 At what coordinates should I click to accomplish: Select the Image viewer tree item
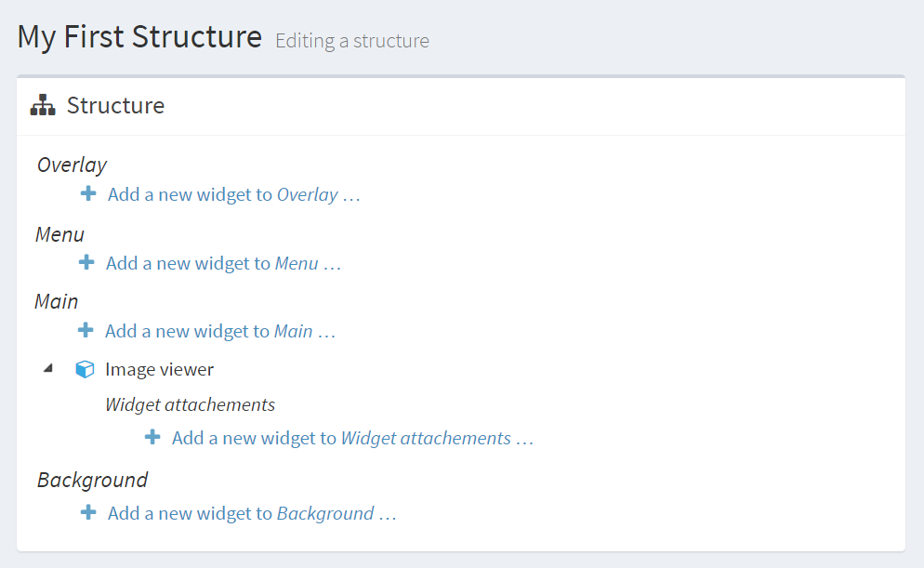point(159,368)
